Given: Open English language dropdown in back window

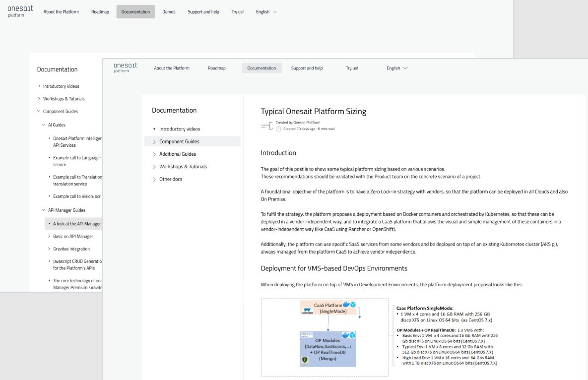Looking at the screenshot, I should click(x=266, y=11).
